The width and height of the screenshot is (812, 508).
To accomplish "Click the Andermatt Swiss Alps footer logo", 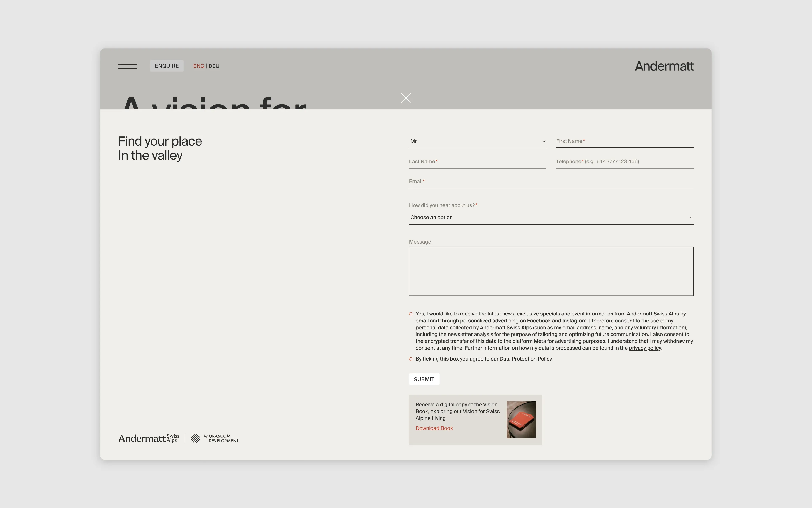I will 149,438.
